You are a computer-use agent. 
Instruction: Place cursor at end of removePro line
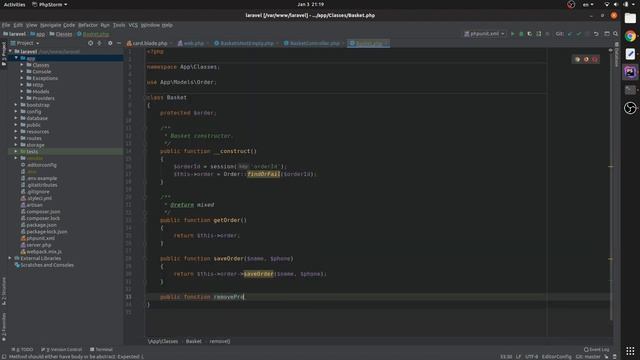coord(244,297)
